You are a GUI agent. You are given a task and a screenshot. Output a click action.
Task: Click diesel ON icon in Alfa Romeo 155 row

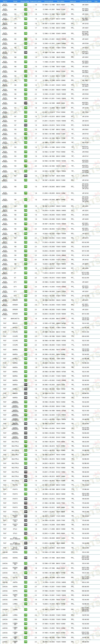point(26,176)
